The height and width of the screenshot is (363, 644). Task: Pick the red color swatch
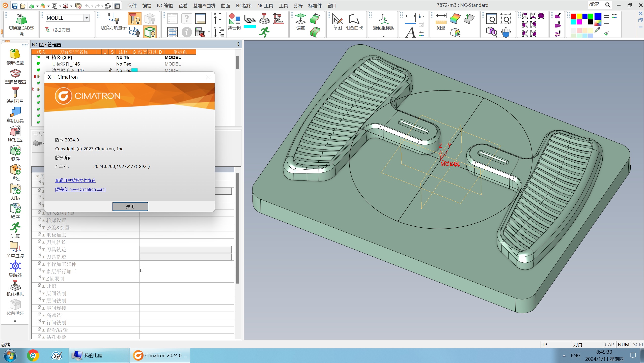573,16
